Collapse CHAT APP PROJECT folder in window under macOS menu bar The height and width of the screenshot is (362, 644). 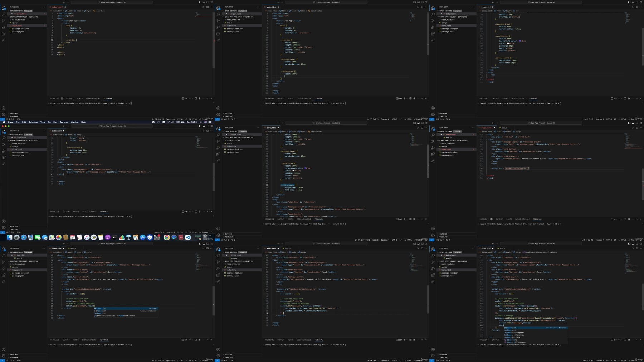tap(28, 140)
